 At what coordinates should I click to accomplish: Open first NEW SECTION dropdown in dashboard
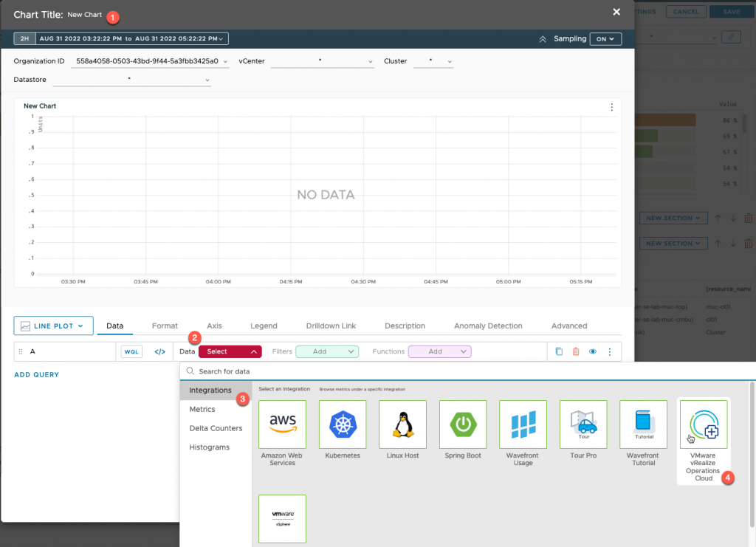click(x=673, y=218)
